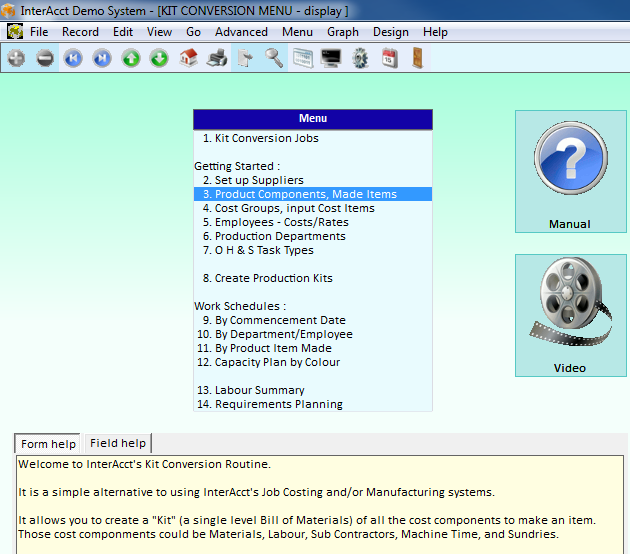
Task: Click the exit door icon
Action: (x=418, y=58)
